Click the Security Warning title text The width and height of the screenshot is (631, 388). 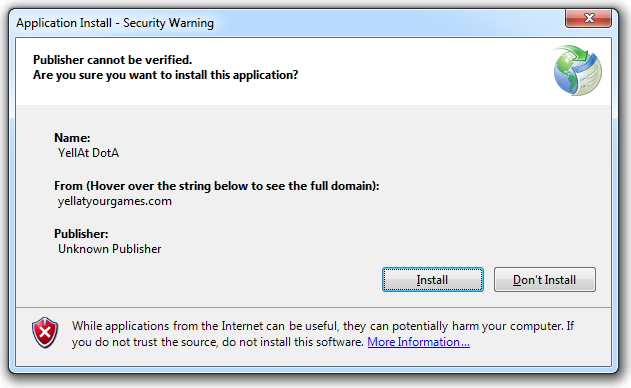[x=168, y=23]
